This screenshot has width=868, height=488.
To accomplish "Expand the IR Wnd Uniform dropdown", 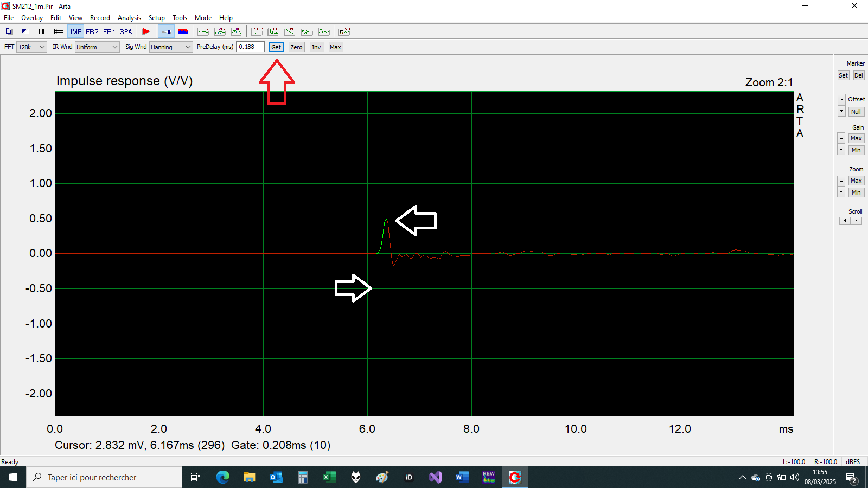I will 97,47.
